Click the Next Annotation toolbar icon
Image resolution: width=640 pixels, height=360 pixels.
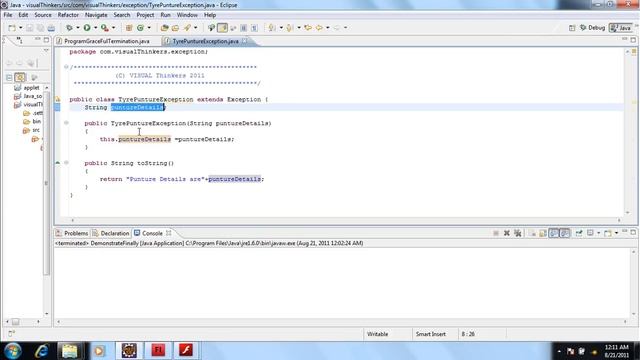(x=271, y=28)
